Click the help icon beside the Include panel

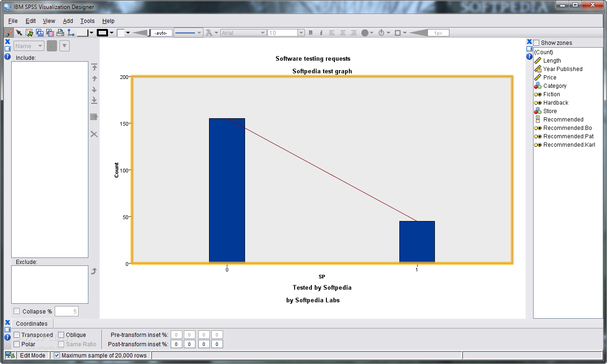(7, 57)
